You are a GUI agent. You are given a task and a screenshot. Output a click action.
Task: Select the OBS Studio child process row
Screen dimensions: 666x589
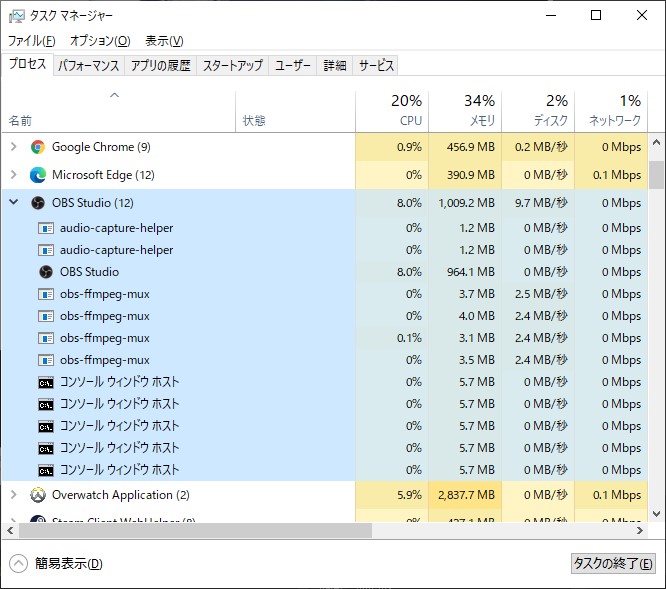click(325, 272)
